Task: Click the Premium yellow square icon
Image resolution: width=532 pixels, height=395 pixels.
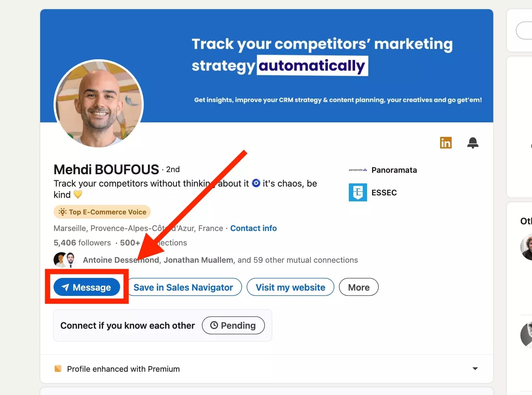Action: (58, 369)
